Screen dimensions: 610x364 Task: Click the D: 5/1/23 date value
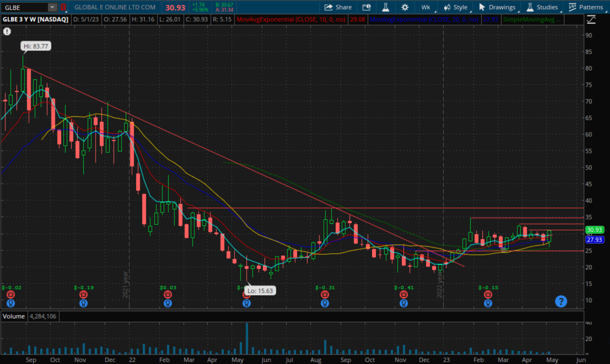click(x=86, y=19)
